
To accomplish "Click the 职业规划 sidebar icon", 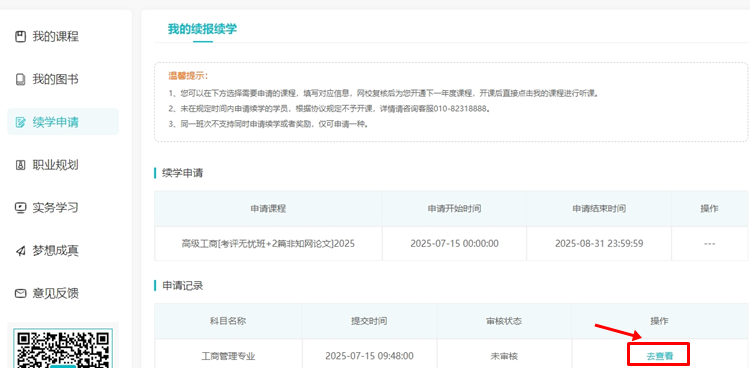I will point(20,165).
